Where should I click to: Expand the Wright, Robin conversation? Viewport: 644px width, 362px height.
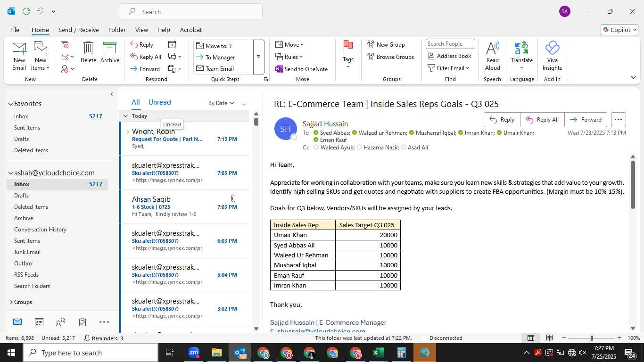[x=127, y=132]
